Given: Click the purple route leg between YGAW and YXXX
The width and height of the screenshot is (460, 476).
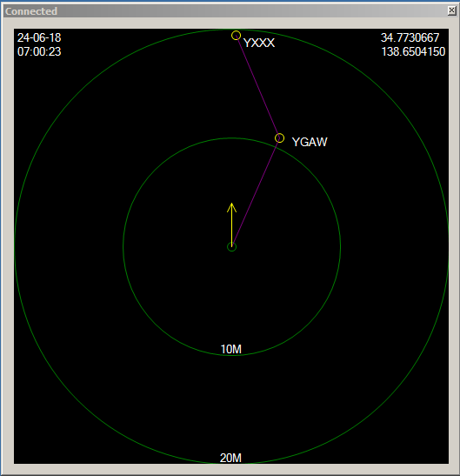Looking at the screenshot, I should tap(257, 86).
